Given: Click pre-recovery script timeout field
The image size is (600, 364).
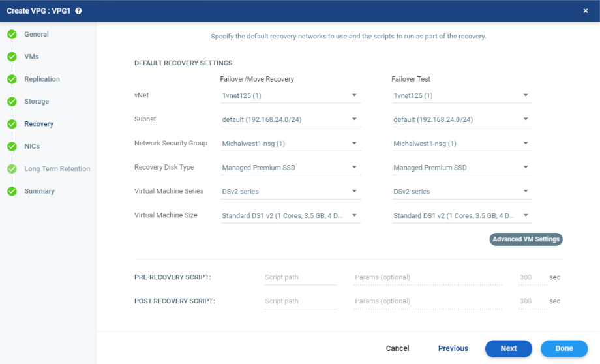Looking at the screenshot, I should pos(533,277).
